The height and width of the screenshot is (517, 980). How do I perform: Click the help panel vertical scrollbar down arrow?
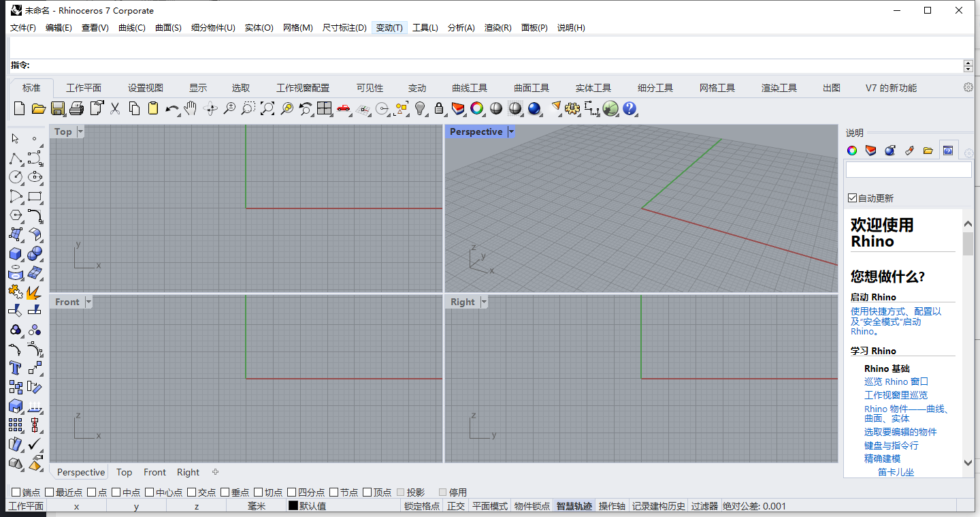click(x=968, y=463)
